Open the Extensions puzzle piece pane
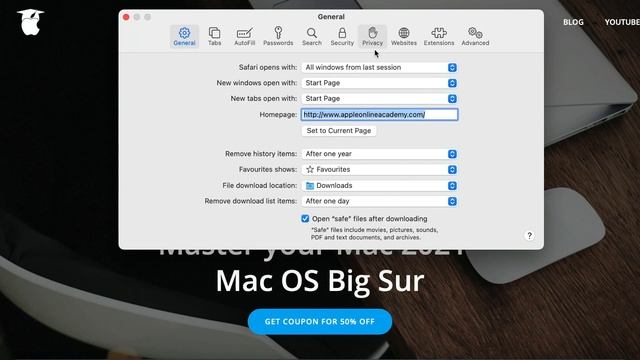Image resolution: width=640 pixels, height=360 pixels. [x=439, y=36]
